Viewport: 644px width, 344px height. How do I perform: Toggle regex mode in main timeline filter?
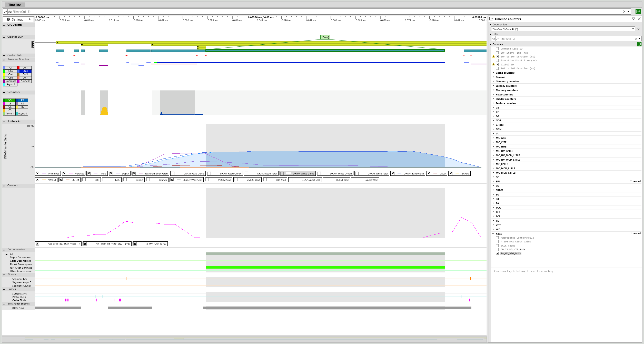(5, 12)
